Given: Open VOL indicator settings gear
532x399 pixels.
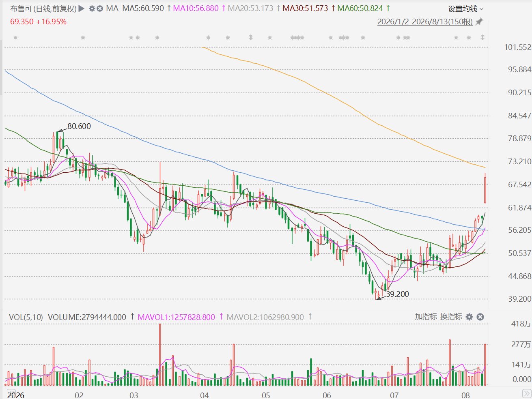Looking at the screenshot, I should pyautogui.click(x=470, y=317).
